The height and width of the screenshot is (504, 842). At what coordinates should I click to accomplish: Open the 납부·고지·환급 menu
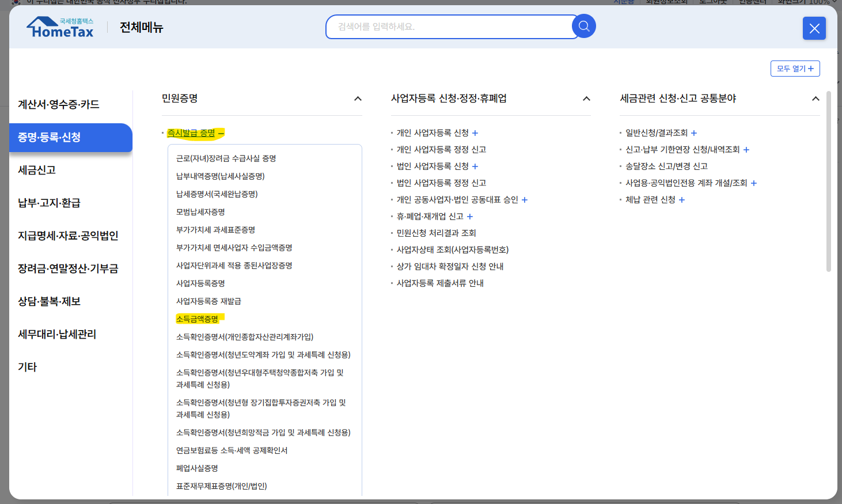click(49, 203)
